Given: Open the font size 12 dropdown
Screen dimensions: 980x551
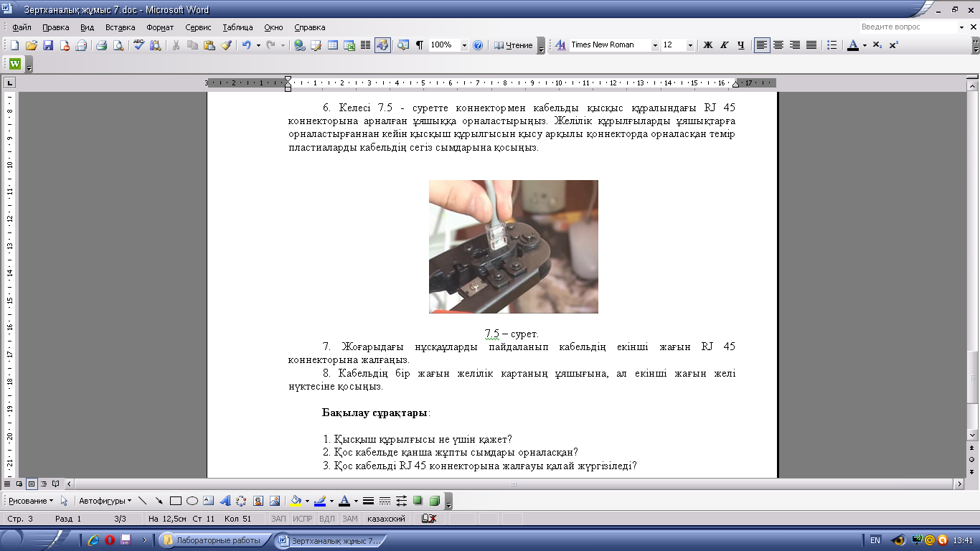Looking at the screenshot, I should pos(690,45).
